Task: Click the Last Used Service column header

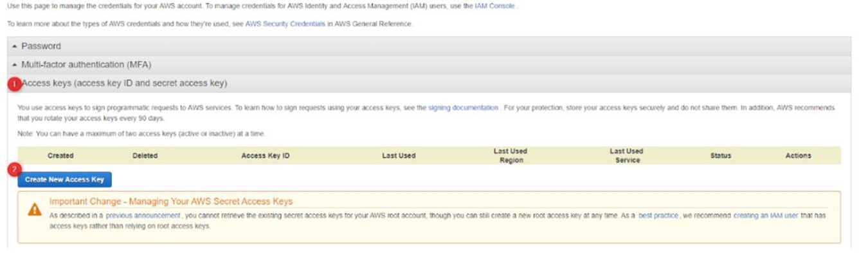Action: (627, 156)
